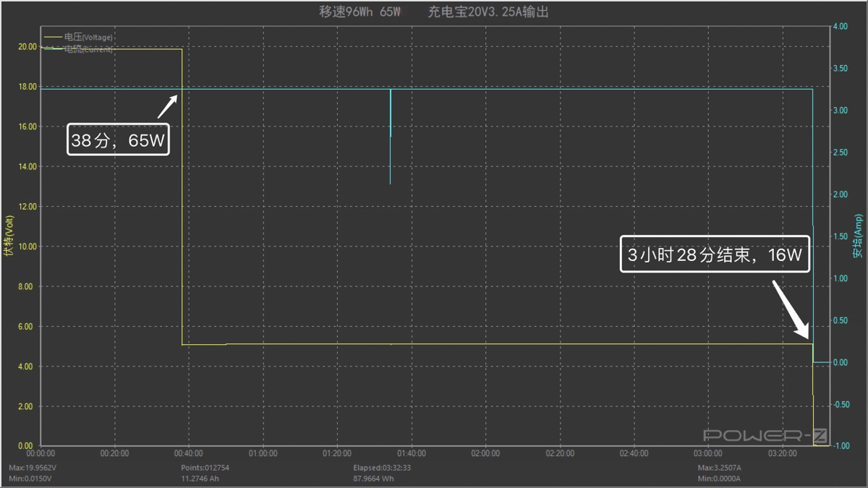Click the 安培(Amp) right axis title
This screenshot has width=868, height=488.
pyautogui.click(x=859, y=236)
